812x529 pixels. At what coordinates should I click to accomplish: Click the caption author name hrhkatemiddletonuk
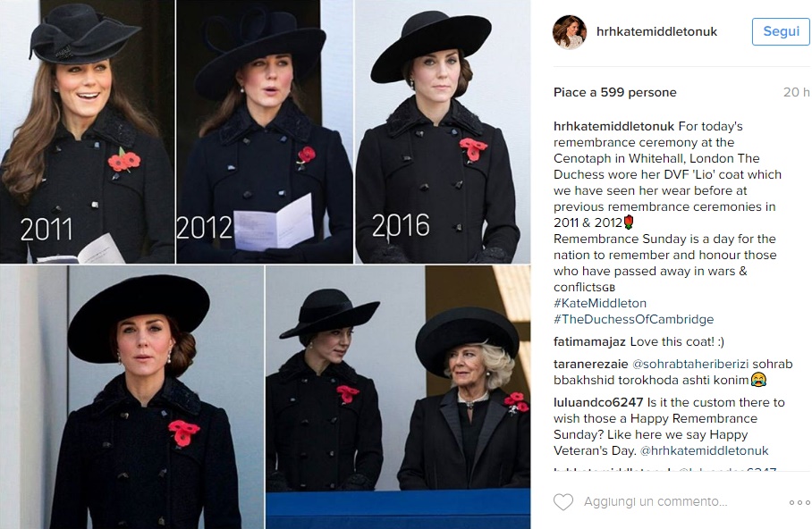(x=613, y=126)
